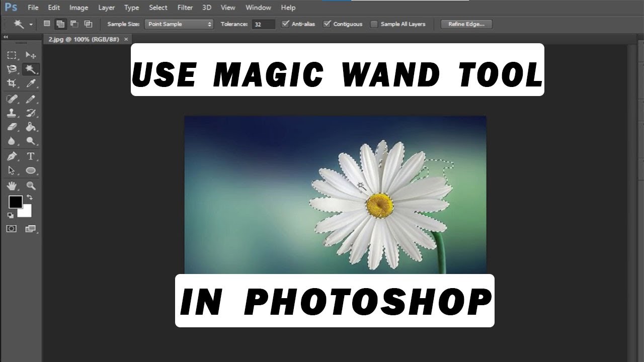The height and width of the screenshot is (362, 644).
Task: Select the Blur tool
Action: point(12,141)
